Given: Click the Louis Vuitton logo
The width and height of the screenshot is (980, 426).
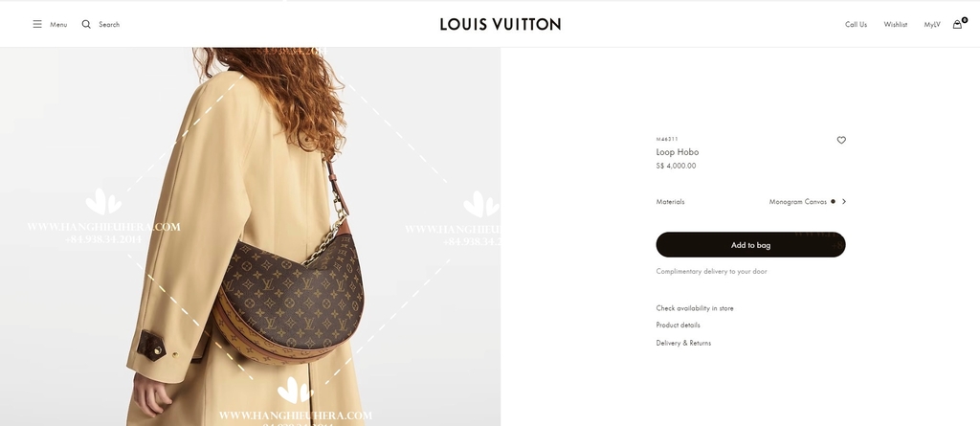Looking at the screenshot, I should click(x=500, y=24).
